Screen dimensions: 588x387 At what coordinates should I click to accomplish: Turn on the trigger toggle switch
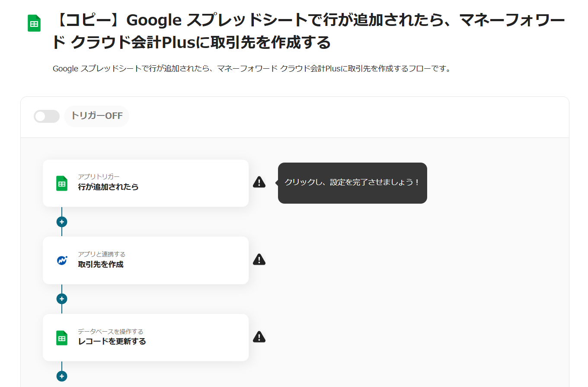click(x=47, y=116)
